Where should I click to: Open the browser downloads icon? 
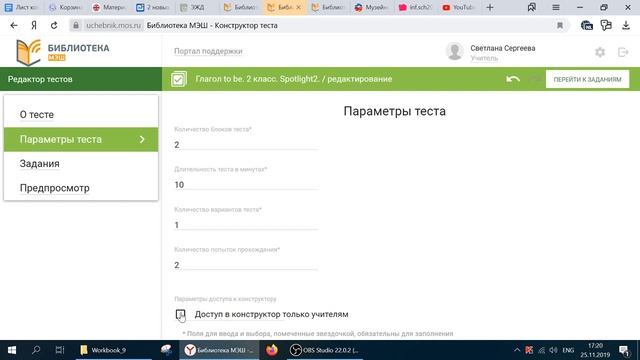625,25
